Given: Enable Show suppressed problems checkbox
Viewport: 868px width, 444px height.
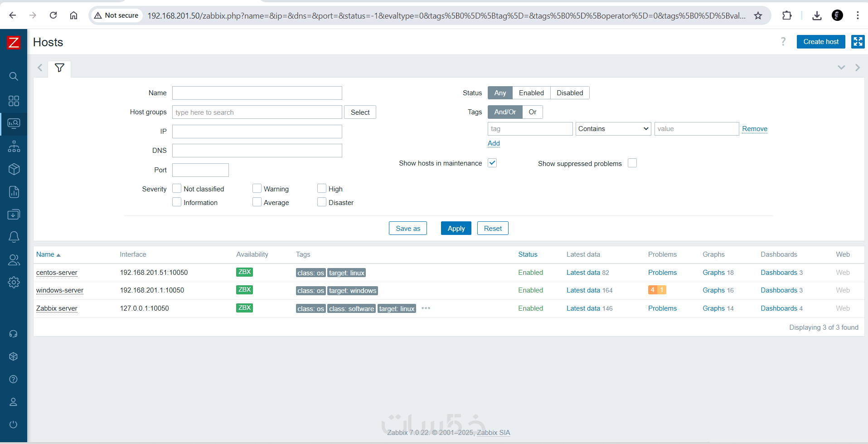Looking at the screenshot, I should click(632, 163).
